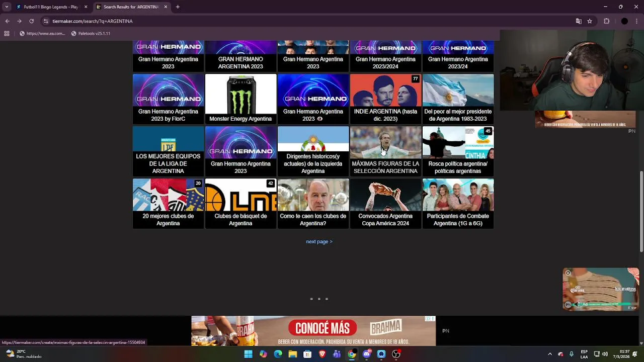Open the Paletools v25.1.11 bookmark

click(91, 34)
